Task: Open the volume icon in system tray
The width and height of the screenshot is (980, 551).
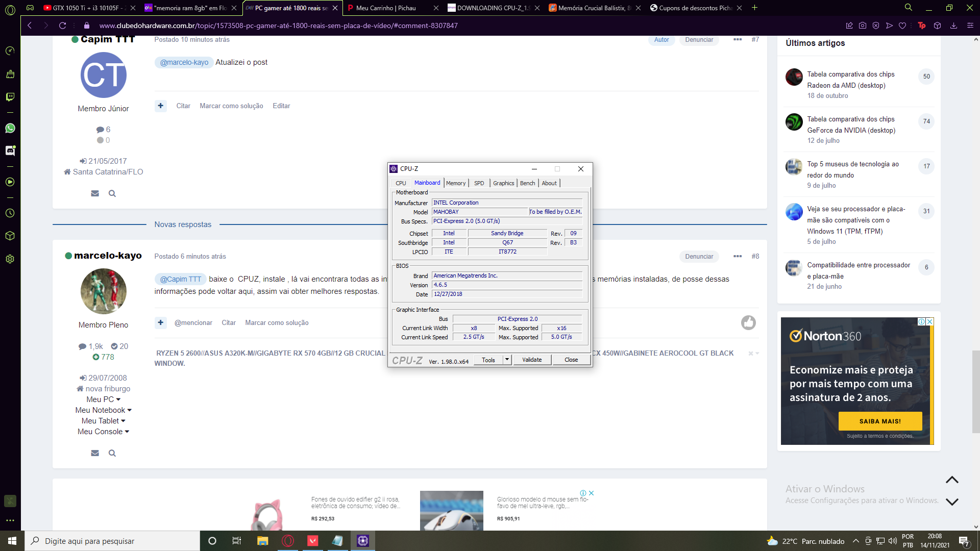Action: (x=893, y=541)
